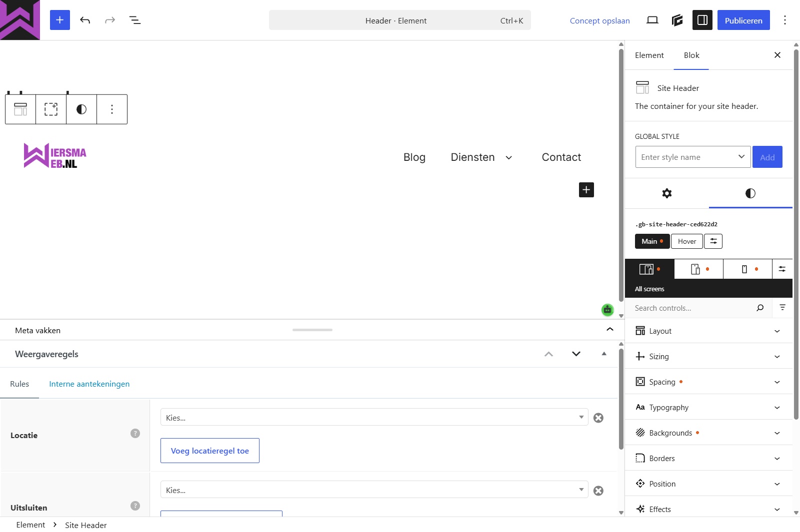Move Weergaveregels panel up

tap(548, 354)
